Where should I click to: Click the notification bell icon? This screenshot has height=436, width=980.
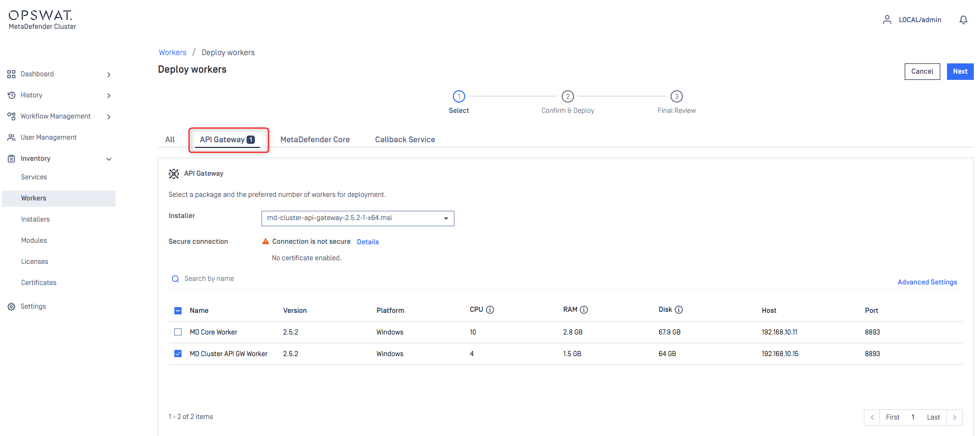click(963, 20)
